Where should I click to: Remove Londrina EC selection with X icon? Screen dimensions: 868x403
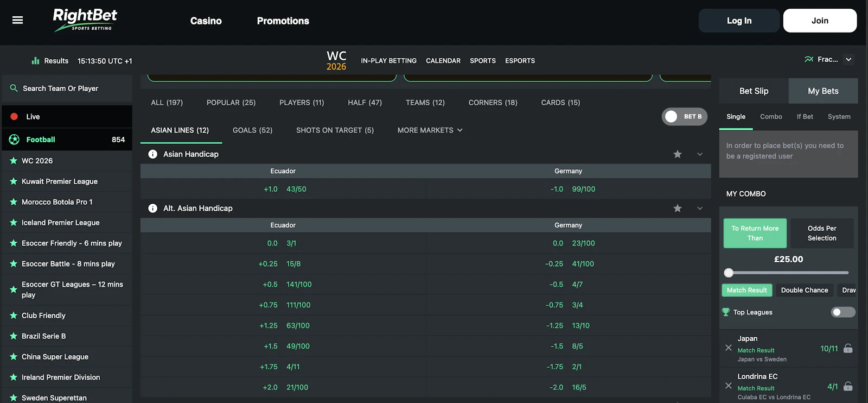729,386
